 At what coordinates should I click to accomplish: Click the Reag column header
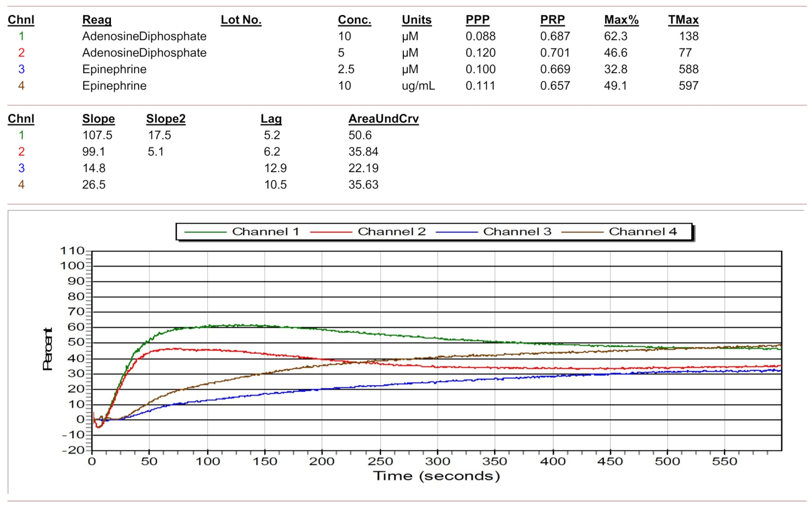(x=97, y=20)
